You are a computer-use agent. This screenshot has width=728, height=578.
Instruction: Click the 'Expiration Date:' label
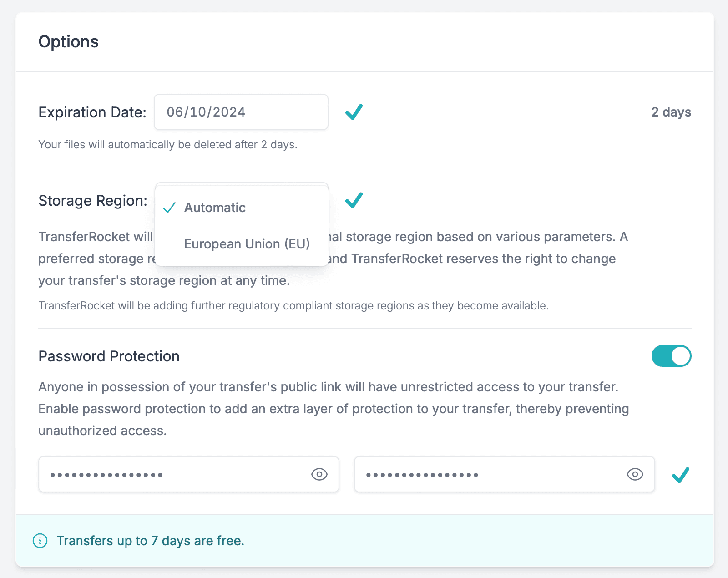tap(92, 112)
